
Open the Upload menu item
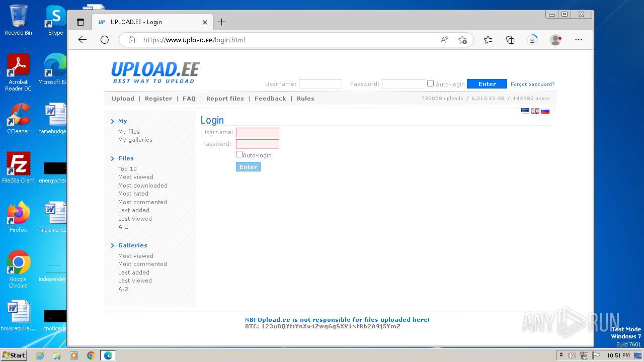[x=123, y=99]
